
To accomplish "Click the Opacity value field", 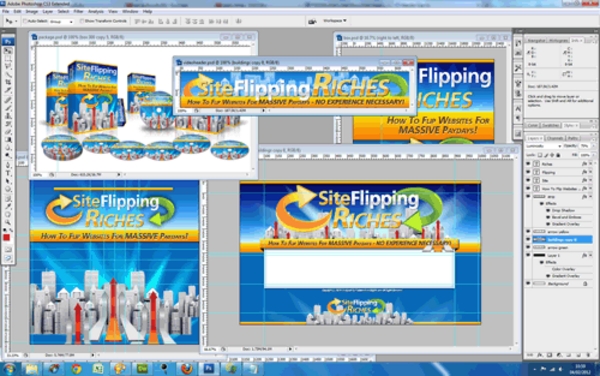I will [585, 146].
